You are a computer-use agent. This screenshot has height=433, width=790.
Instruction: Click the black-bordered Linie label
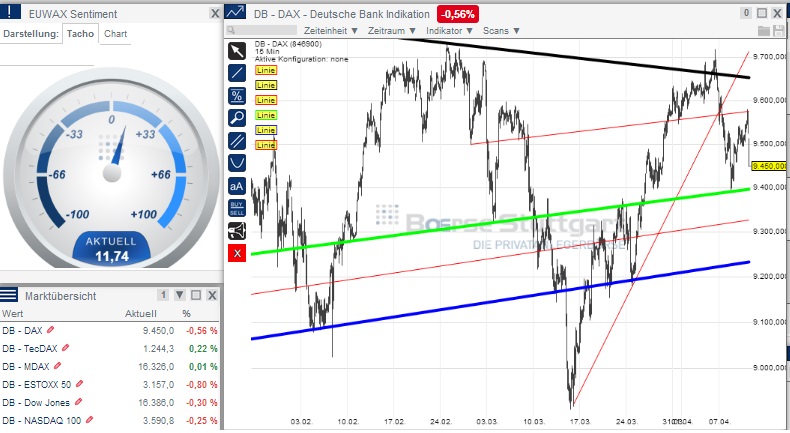(x=266, y=85)
